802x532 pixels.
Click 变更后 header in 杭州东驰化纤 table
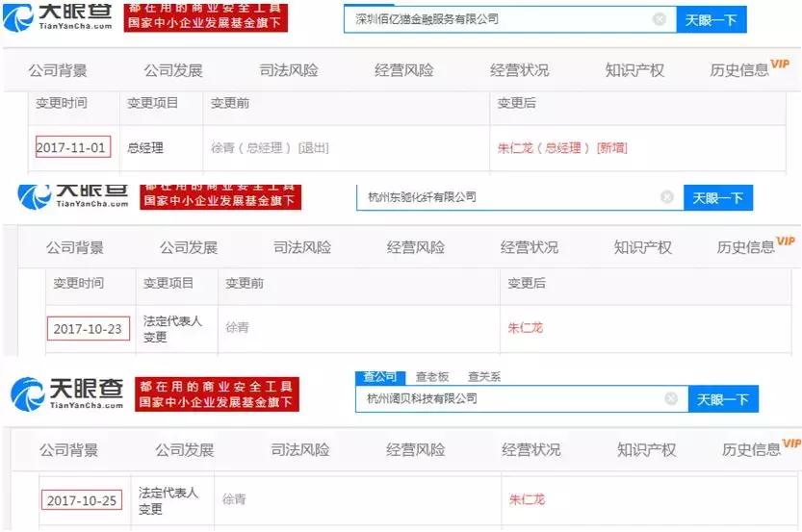(x=527, y=283)
